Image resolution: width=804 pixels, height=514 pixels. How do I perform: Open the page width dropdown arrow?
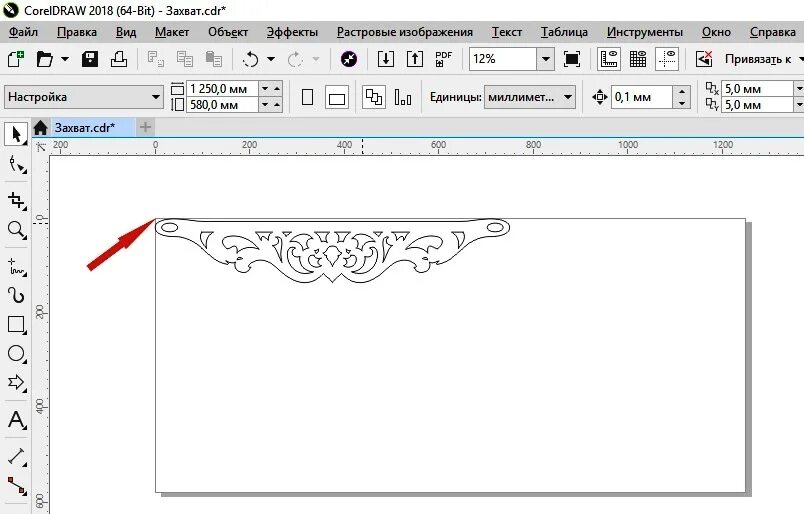[x=265, y=89]
